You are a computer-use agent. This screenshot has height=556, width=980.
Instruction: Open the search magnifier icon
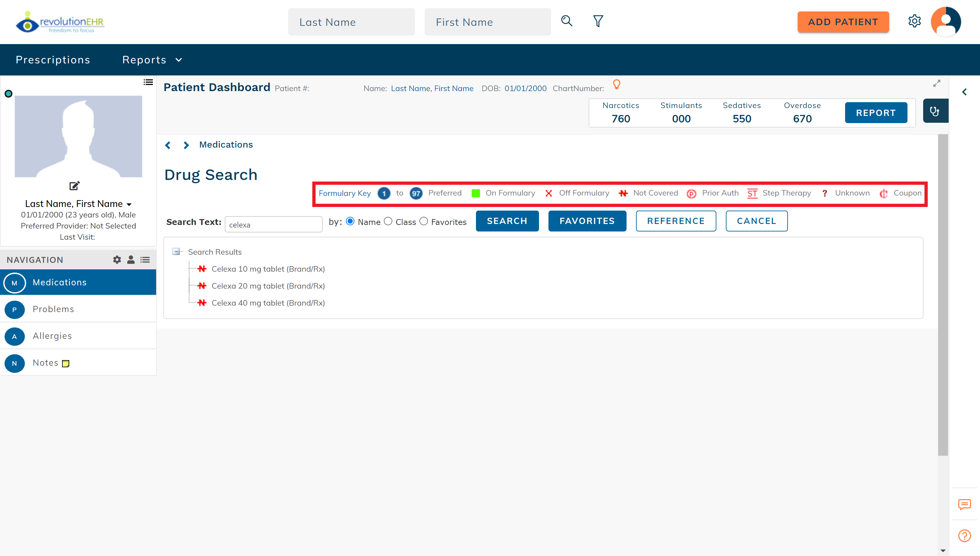[566, 22]
